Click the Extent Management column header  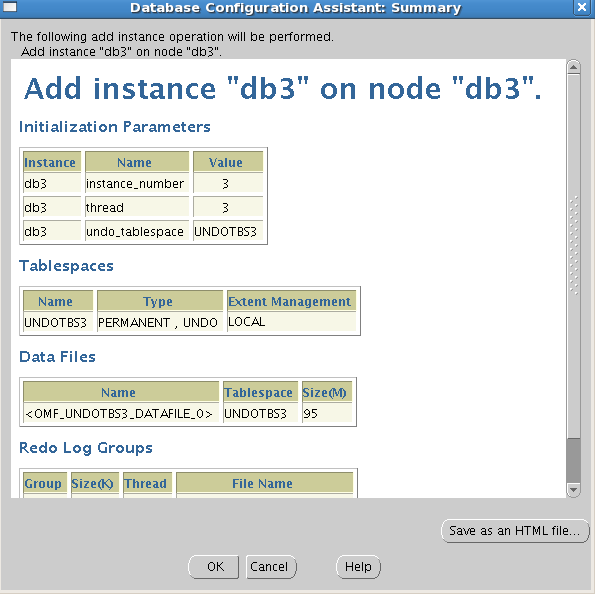point(291,301)
